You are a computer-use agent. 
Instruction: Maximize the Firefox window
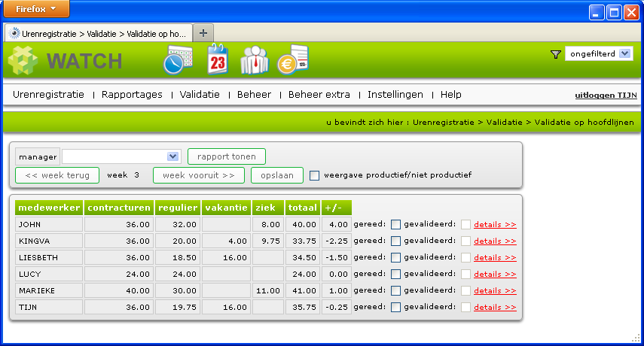[614, 12]
